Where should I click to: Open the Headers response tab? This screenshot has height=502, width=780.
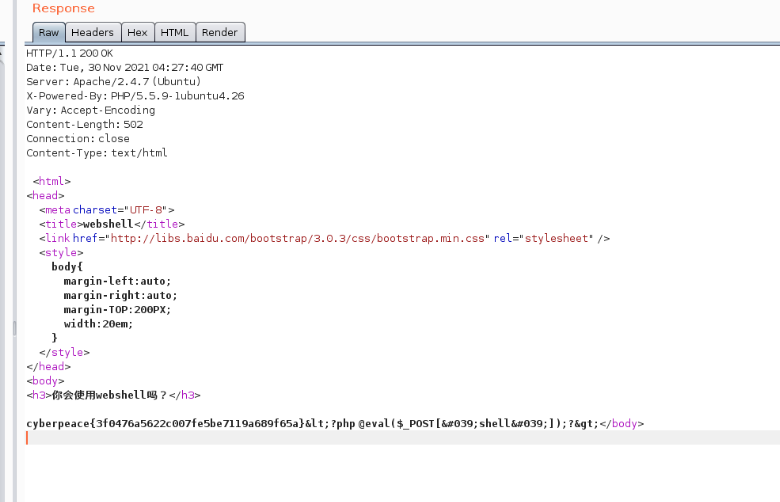[93, 32]
